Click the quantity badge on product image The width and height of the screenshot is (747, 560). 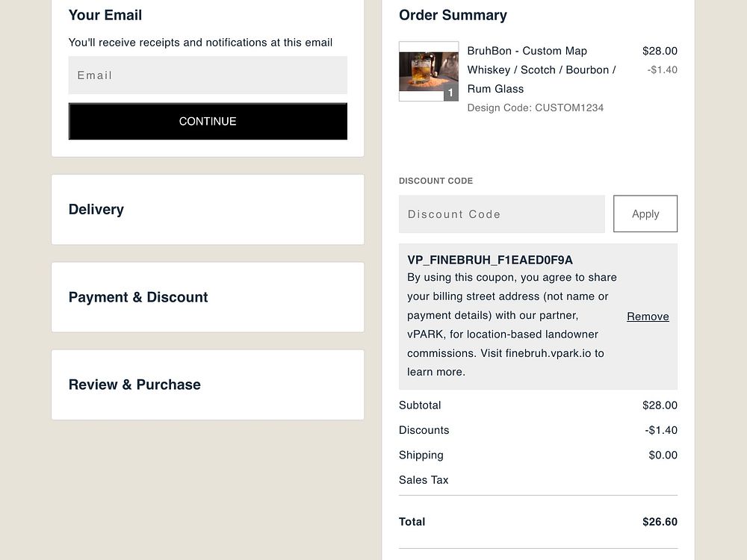pos(450,93)
